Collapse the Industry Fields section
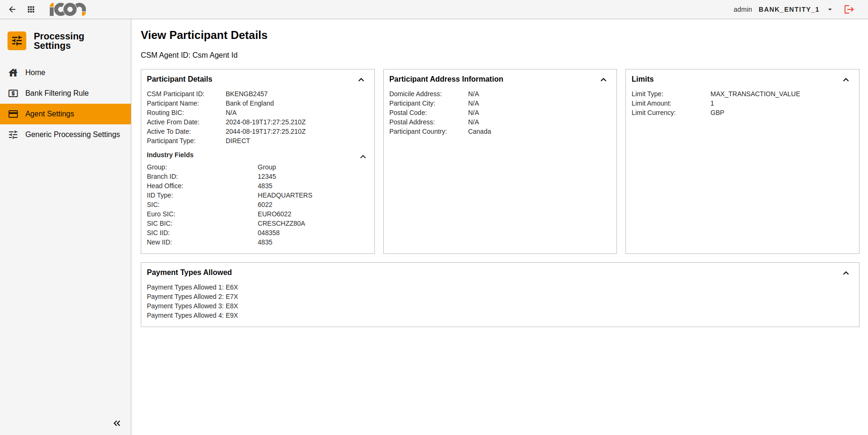Screen dimensions: 868x435 (363, 157)
